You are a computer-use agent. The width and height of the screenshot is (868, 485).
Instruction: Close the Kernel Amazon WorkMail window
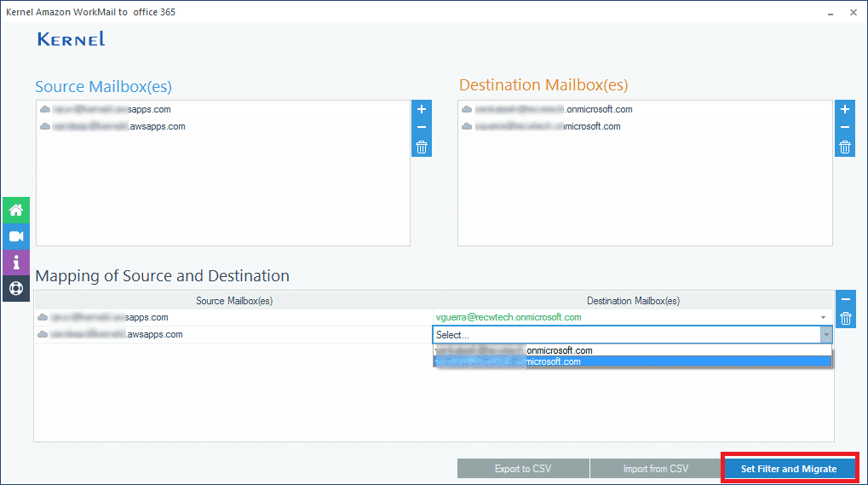pyautogui.click(x=853, y=12)
